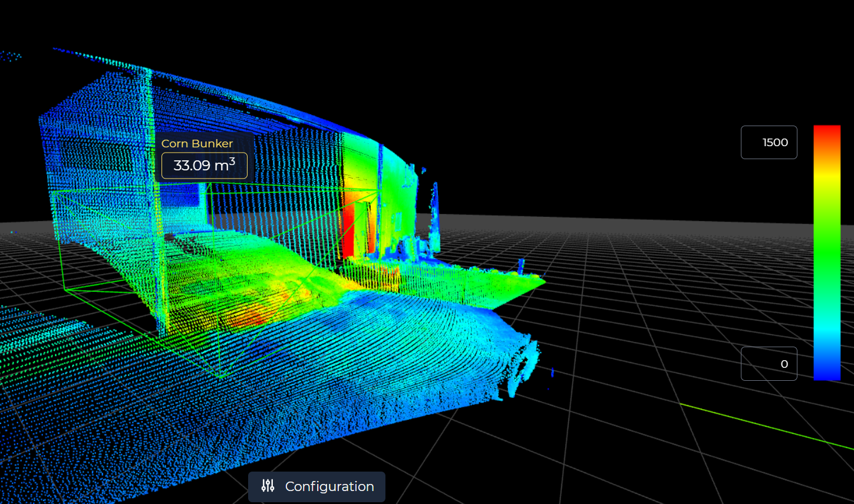Image resolution: width=854 pixels, height=504 pixels.
Task: Click the sliders icon on Configuration button
Action: pyautogui.click(x=267, y=486)
